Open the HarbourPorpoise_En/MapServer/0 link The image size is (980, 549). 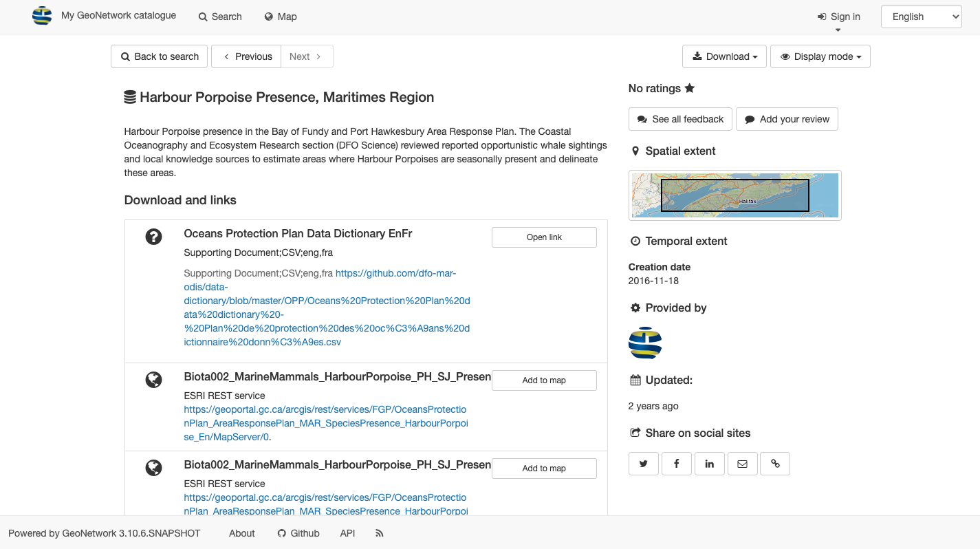(x=327, y=423)
